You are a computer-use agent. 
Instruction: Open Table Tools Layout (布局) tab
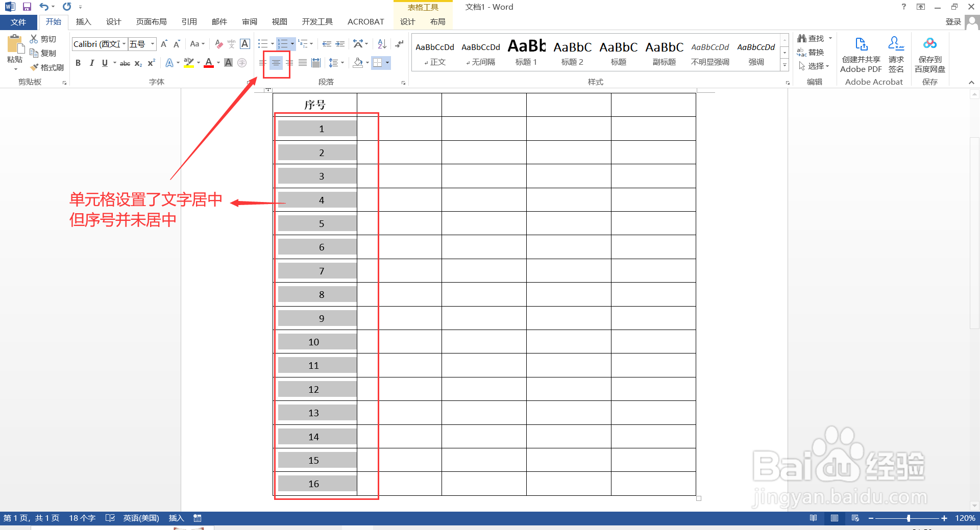pyautogui.click(x=437, y=22)
